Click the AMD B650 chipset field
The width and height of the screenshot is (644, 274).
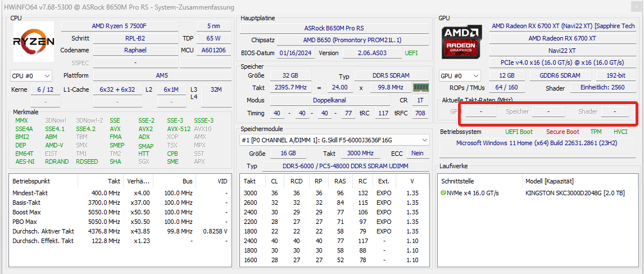[352, 41]
